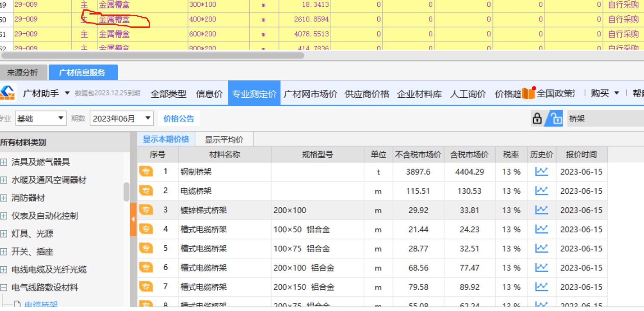The width and height of the screenshot is (644, 311).
Task: Open the 专业 dropdown showing 基础
Action: (x=41, y=119)
